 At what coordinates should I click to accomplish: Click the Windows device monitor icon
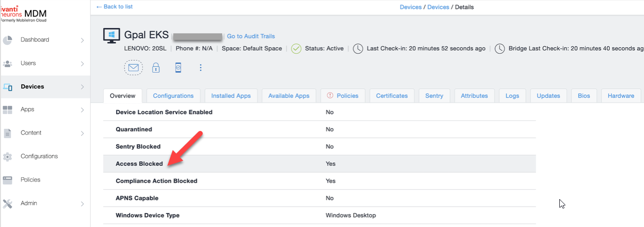(x=111, y=36)
